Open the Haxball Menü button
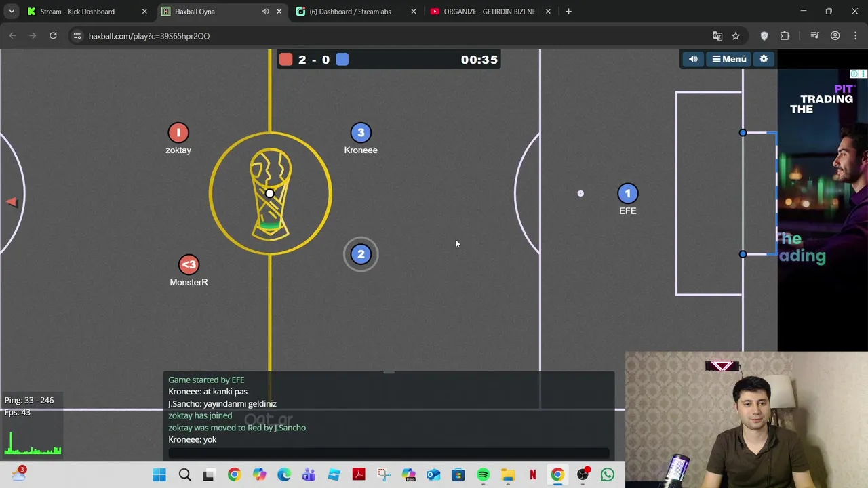 tap(729, 59)
